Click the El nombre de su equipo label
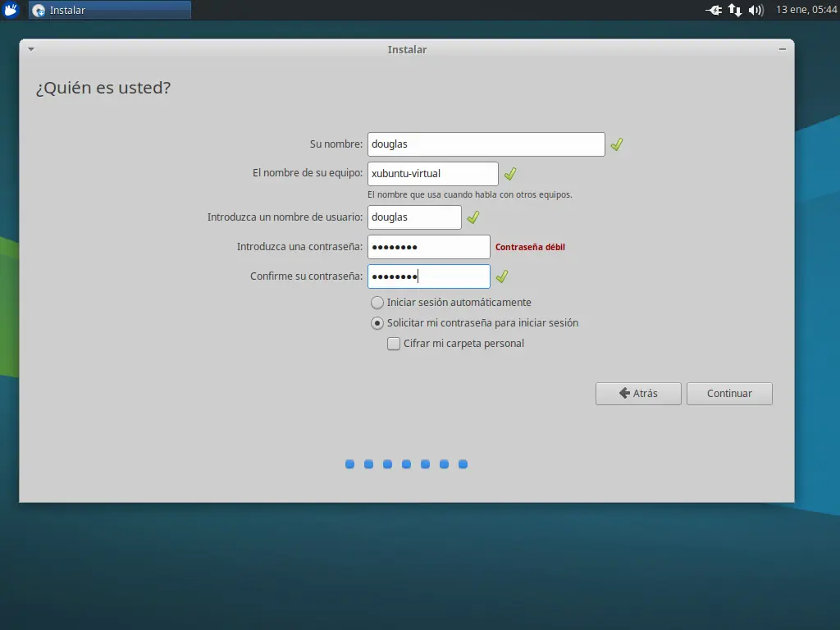This screenshot has height=630, width=840. 308,173
